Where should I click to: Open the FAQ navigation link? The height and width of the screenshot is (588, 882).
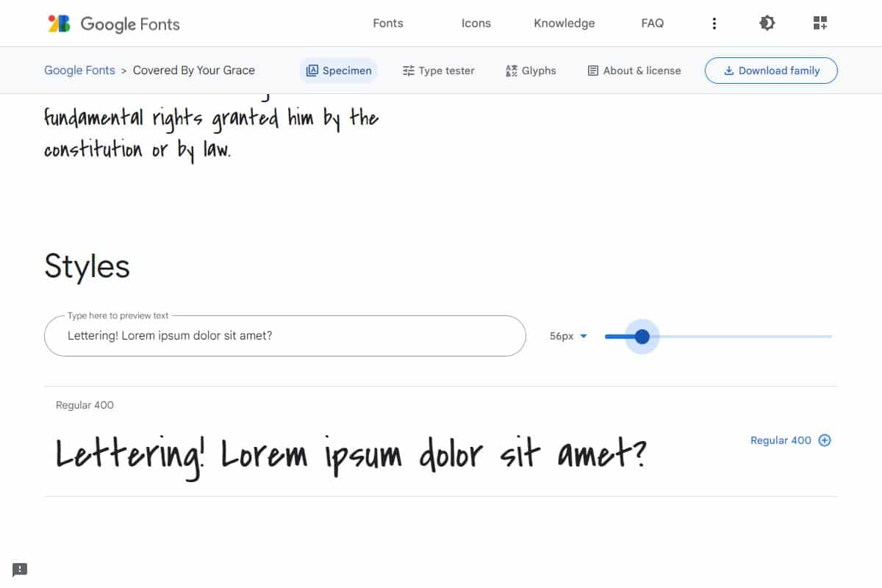click(x=652, y=24)
